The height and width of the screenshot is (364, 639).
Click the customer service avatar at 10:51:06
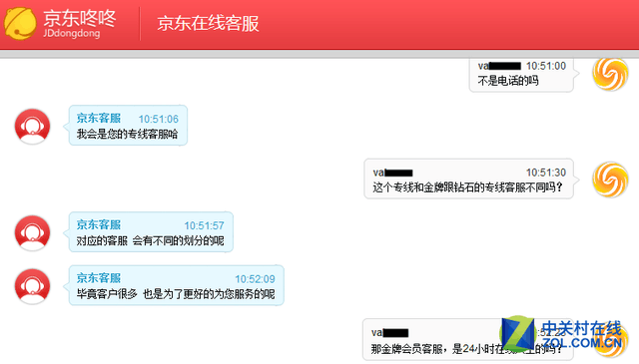(x=33, y=127)
